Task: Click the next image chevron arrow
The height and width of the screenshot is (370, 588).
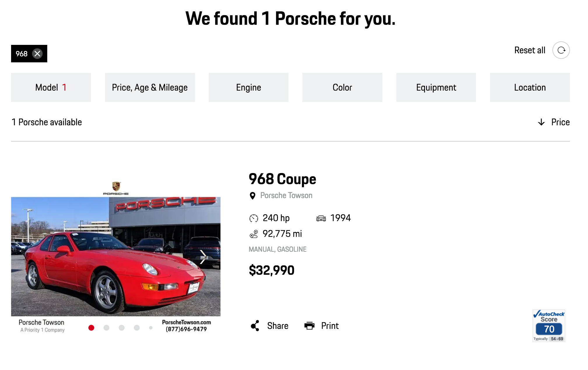Action: [x=203, y=257]
